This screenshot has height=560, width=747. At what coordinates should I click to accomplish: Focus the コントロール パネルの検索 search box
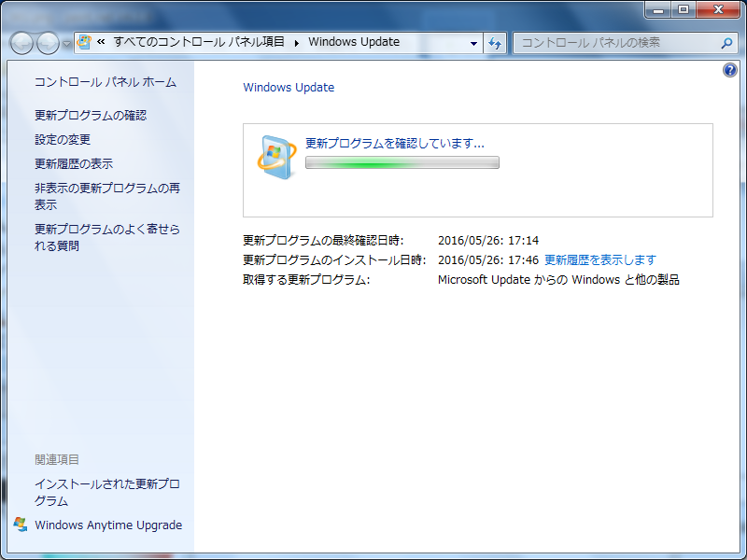tap(625, 43)
